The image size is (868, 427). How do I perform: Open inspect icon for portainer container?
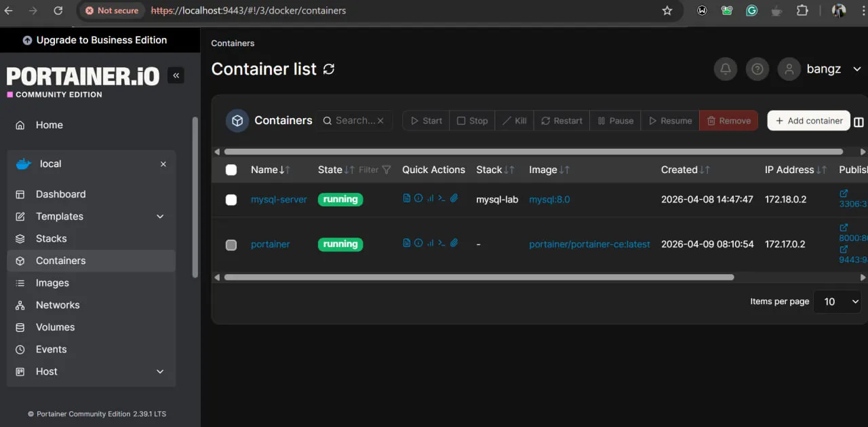tap(418, 243)
